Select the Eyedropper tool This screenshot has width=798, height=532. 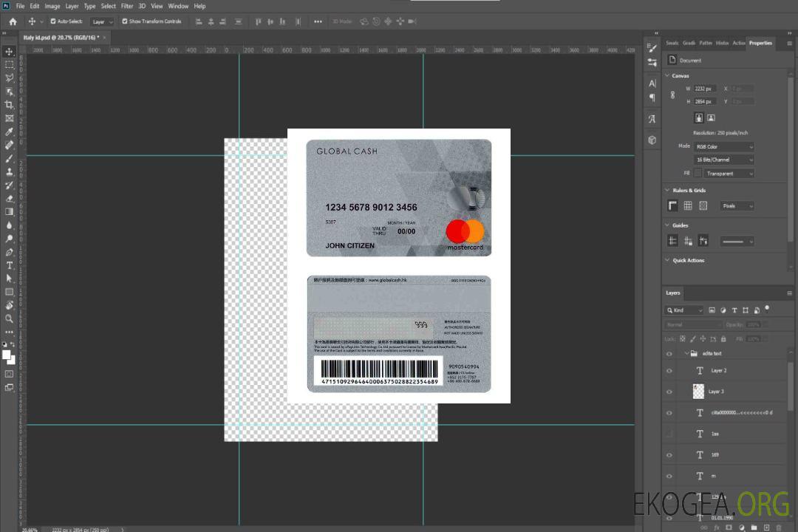[x=9, y=132]
